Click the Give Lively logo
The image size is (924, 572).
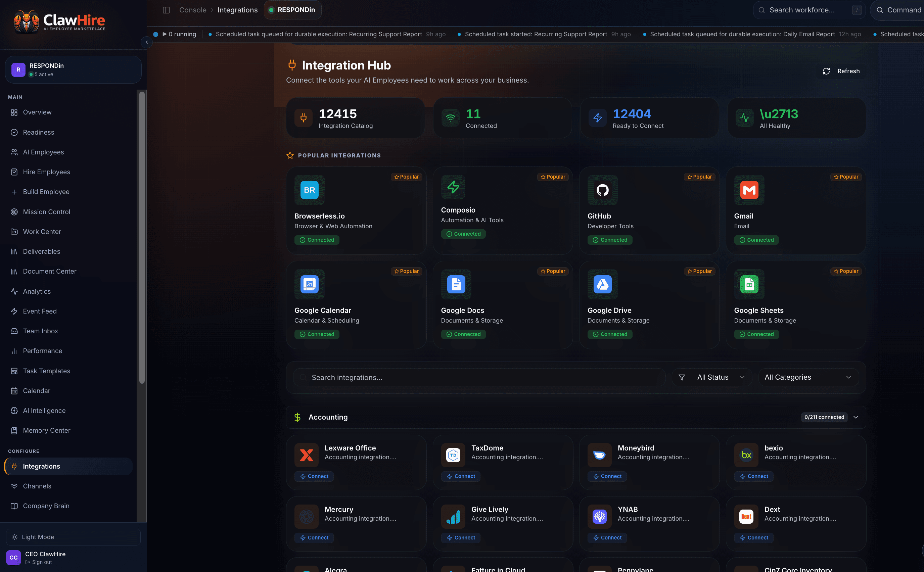(453, 516)
